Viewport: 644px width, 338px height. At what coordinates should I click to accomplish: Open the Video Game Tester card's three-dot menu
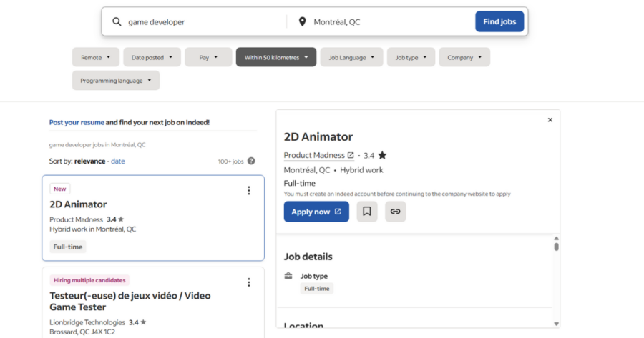[249, 282]
